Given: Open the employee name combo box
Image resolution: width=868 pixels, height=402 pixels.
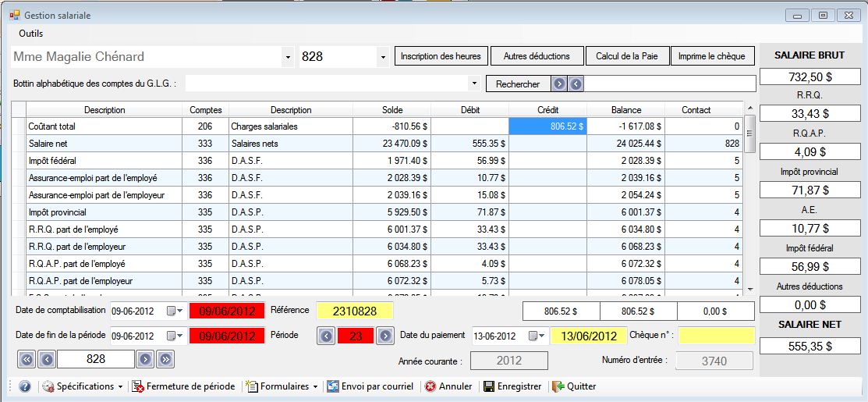Looking at the screenshot, I should pyautogui.click(x=288, y=57).
